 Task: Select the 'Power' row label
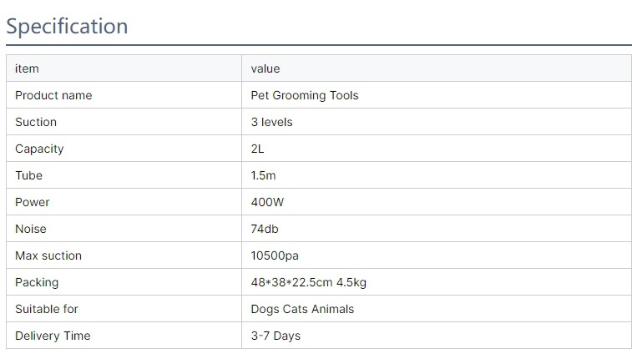(x=33, y=202)
